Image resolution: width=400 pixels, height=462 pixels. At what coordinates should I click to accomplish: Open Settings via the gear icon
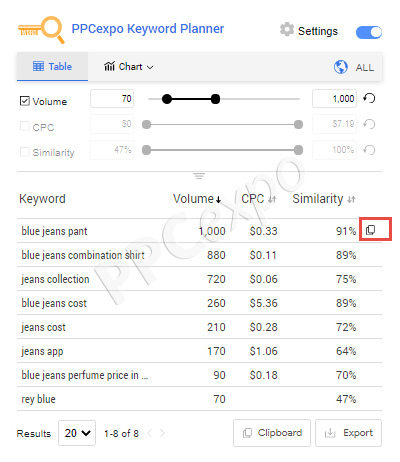point(287,30)
